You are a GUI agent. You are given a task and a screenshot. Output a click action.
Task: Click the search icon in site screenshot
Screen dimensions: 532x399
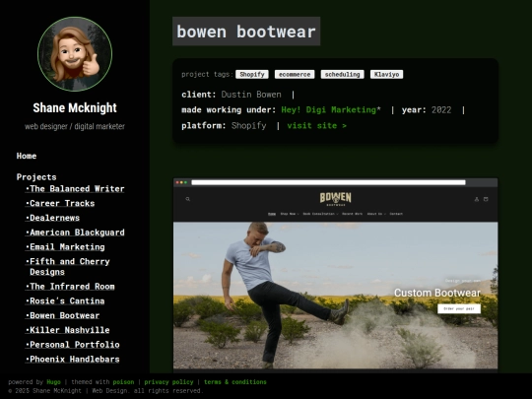(188, 199)
